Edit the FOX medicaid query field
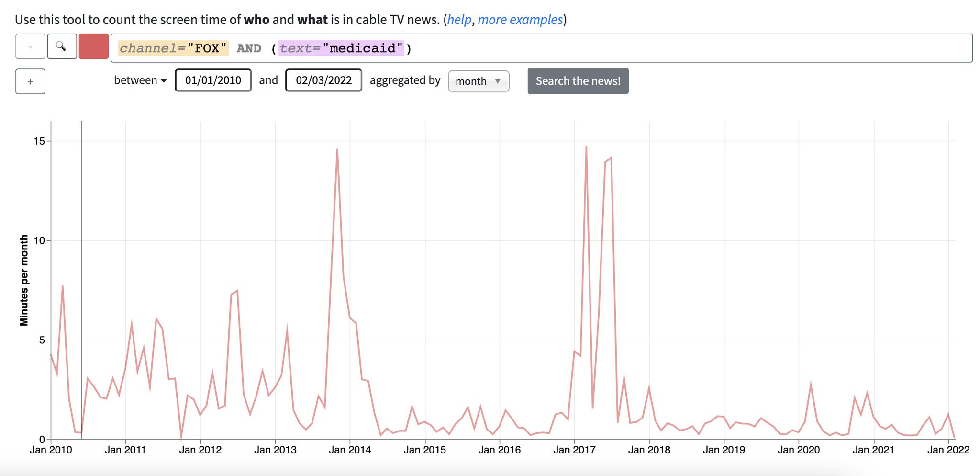This screenshot has width=980, height=476. (542, 48)
